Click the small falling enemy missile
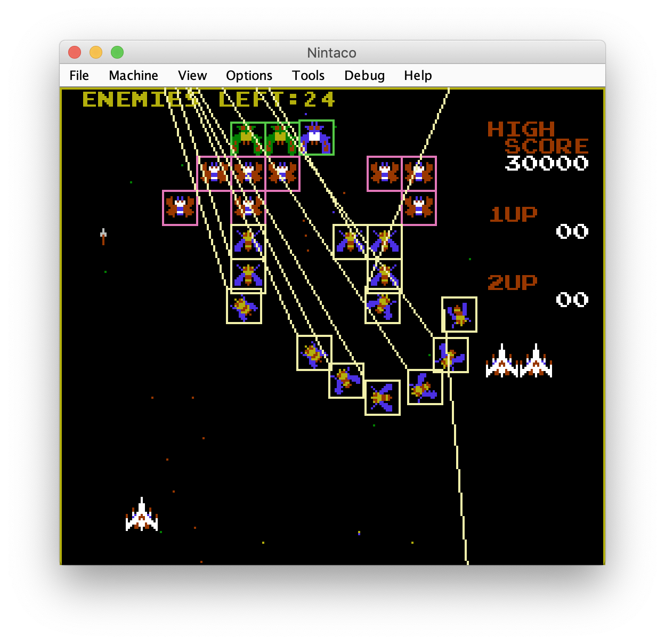This screenshot has height=644, width=665. (103, 236)
